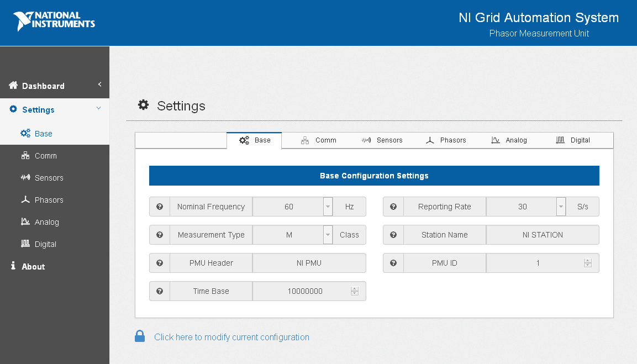Open the Measurement Type dropdown arrow

click(x=328, y=235)
